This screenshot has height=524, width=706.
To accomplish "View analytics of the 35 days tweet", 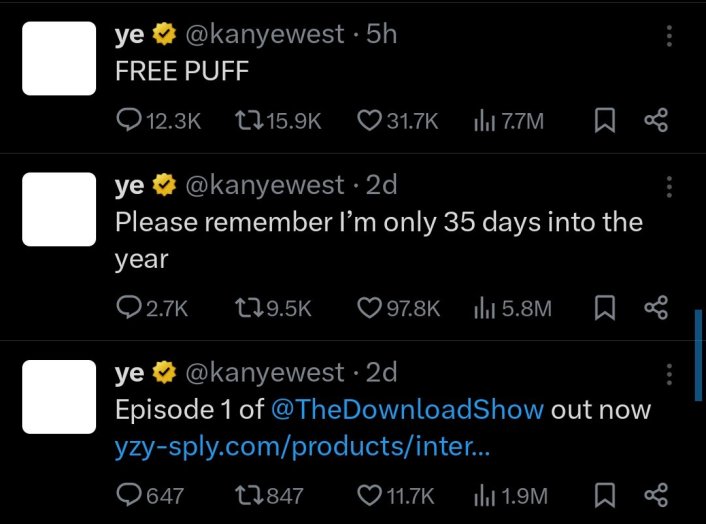I will (x=484, y=308).
